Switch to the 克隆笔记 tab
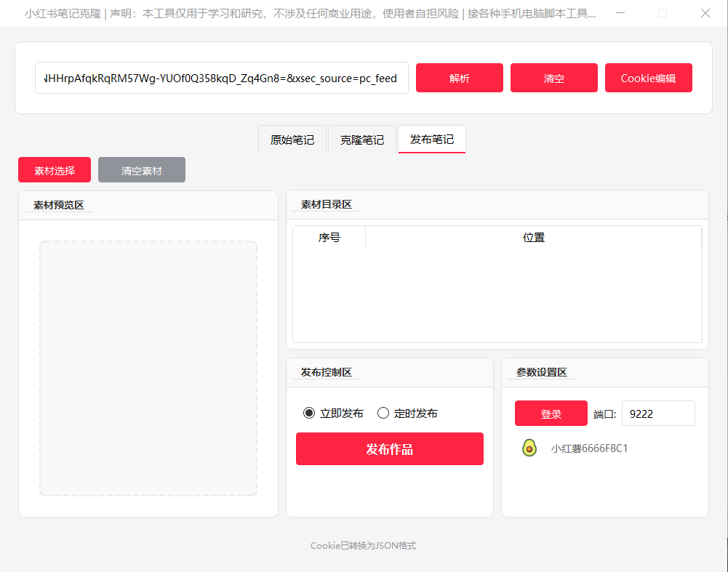728x572 pixels. [x=361, y=139]
